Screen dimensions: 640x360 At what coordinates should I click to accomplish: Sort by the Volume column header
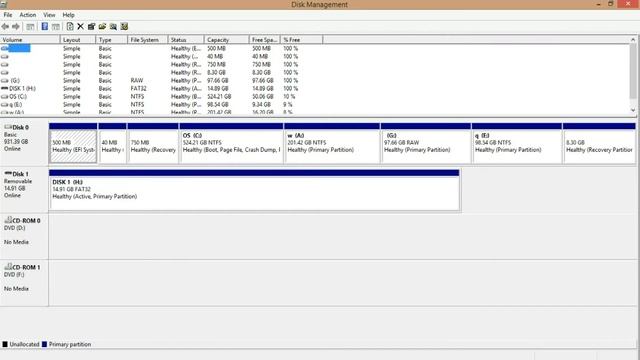click(30, 40)
